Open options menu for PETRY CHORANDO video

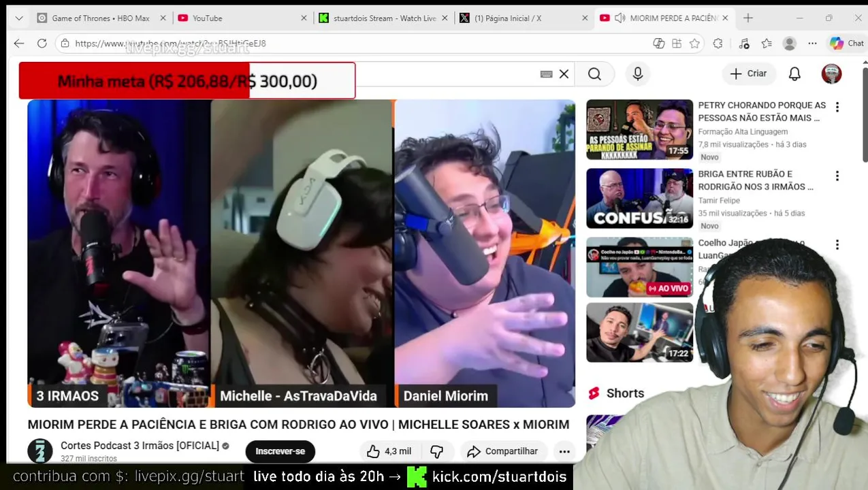point(837,107)
